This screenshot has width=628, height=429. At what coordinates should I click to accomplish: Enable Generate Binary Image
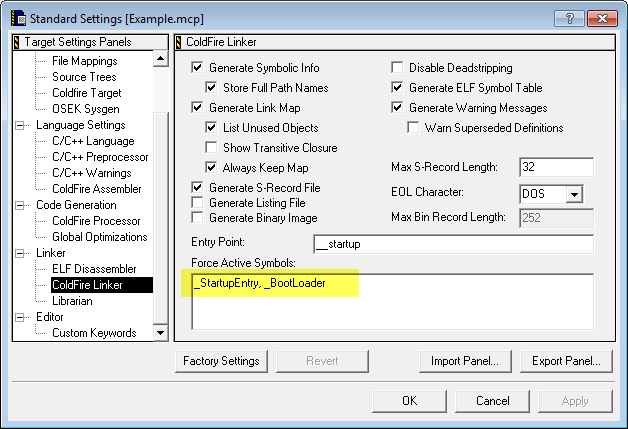click(x=197, y=218)
